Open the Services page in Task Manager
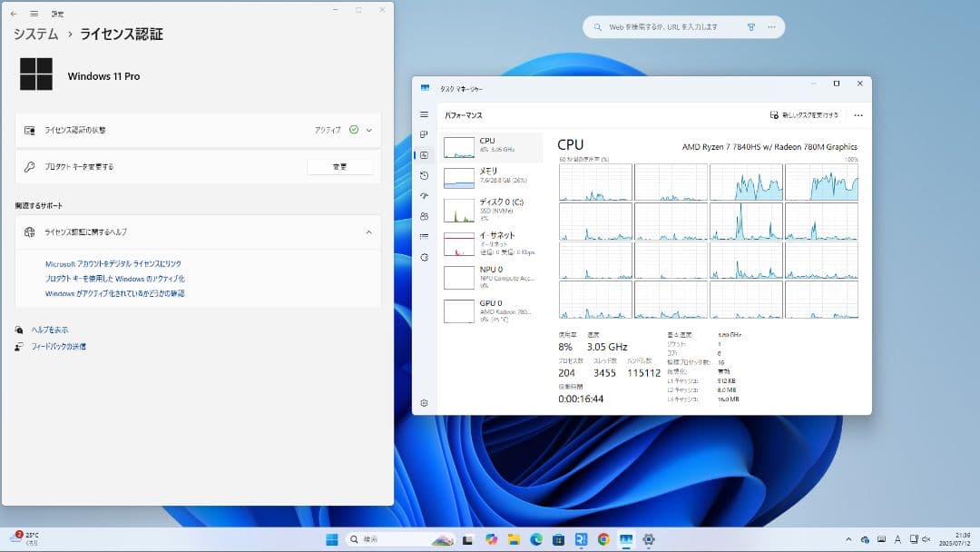The height and width of the screenshot is (552, 980). [425, 257]
